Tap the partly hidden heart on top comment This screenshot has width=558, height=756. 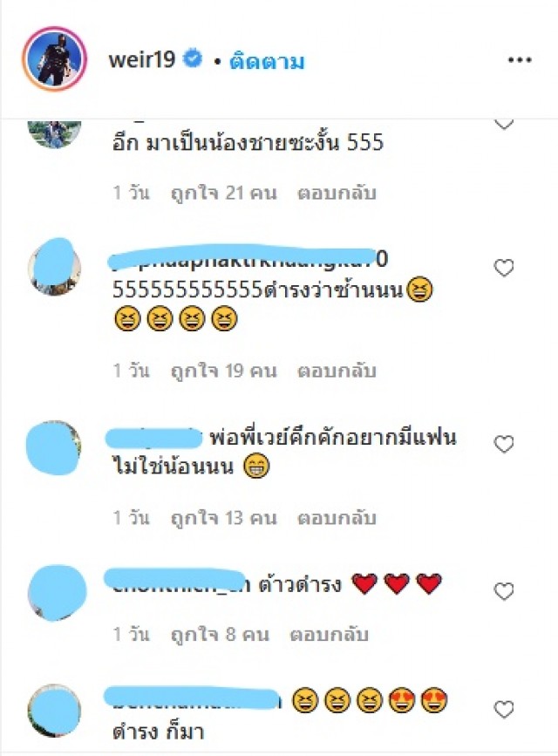504,124
